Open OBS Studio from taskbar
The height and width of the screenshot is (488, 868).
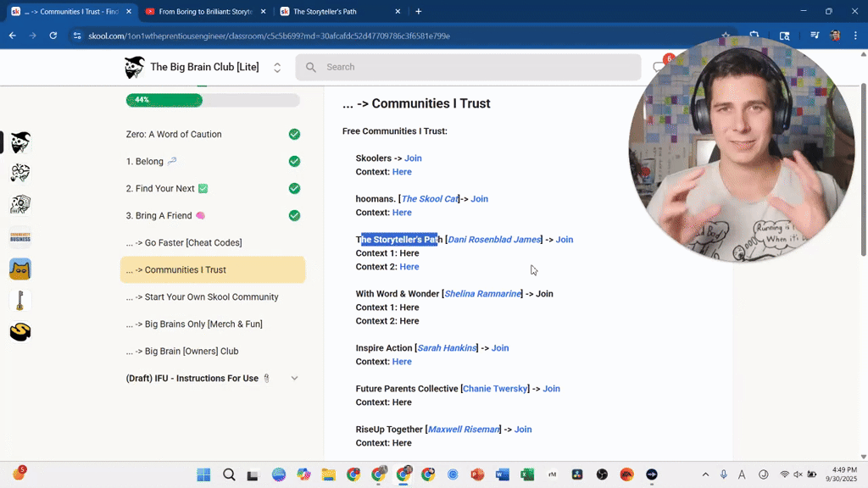(602, 474)
